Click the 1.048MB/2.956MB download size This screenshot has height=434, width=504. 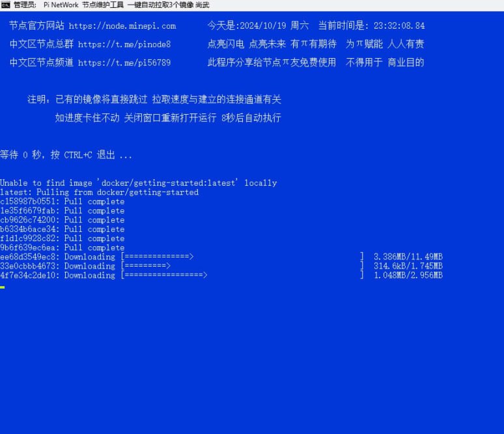point(408,275)
